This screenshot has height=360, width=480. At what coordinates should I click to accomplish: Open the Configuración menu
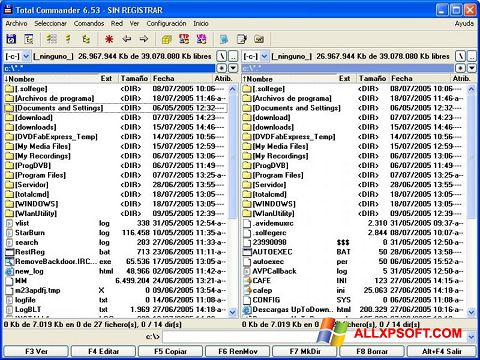[x=166, y=23]
